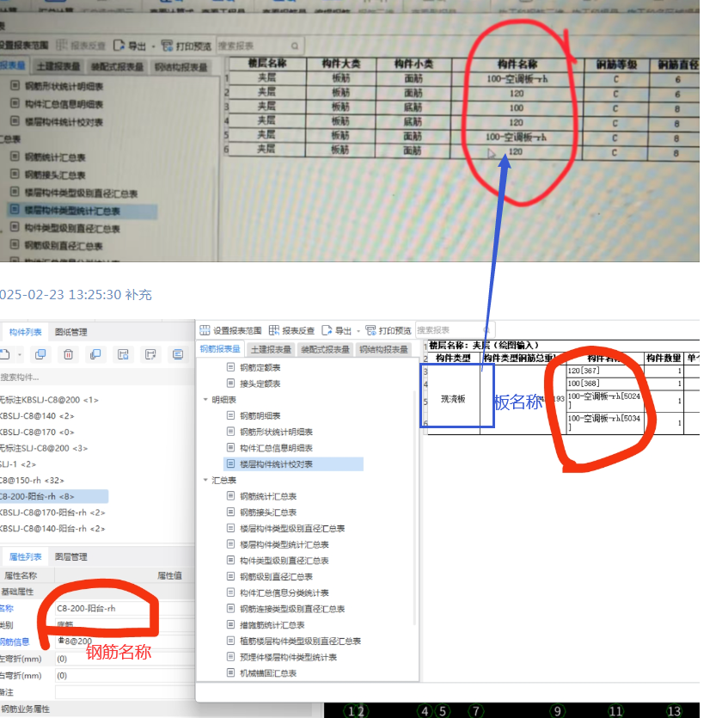Click the copy component icon (two overlapping squares)
The image size is (728, 718).
(x=40, y=354)
